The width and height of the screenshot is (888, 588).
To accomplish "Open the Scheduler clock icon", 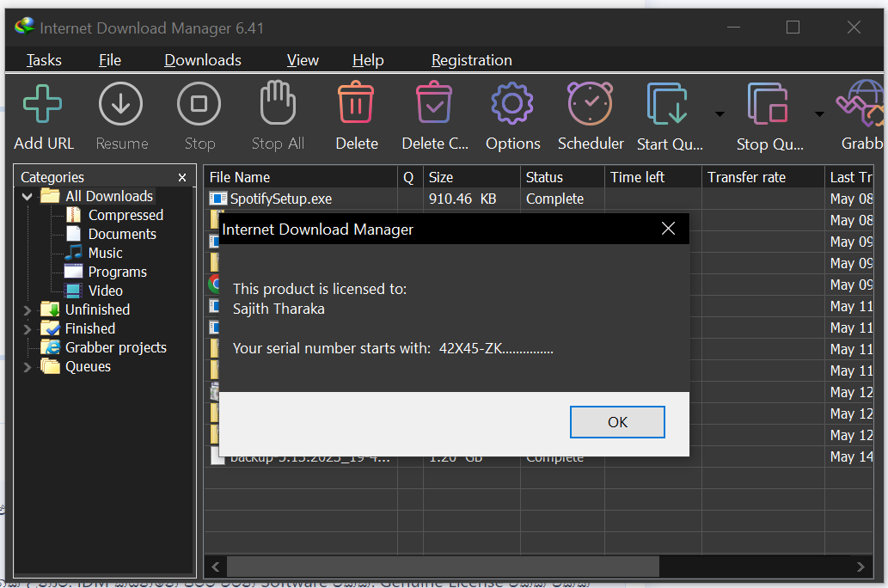I will pos(590,103).
